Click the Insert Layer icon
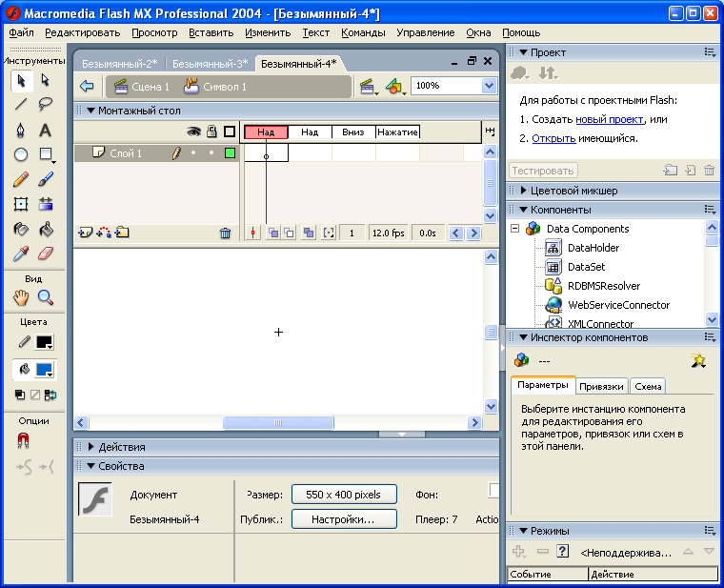The height and width of the screenshot is (588, 724). (x=86, y=233)
